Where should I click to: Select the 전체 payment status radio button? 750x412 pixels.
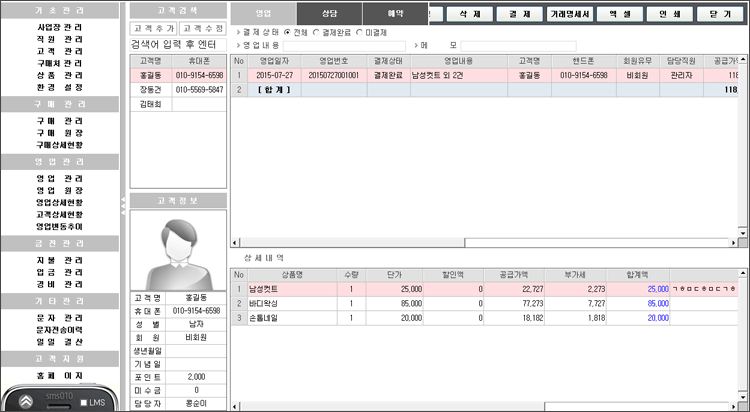coord(288,31)
